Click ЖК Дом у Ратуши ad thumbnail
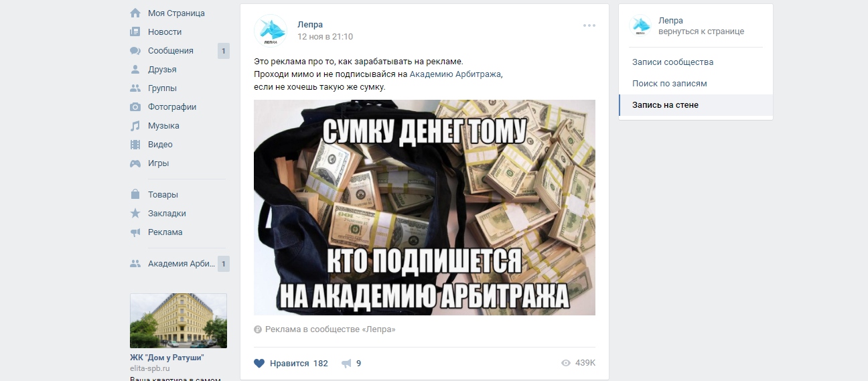This screenshot has height=381, width=868. click(x=178, y=321)
